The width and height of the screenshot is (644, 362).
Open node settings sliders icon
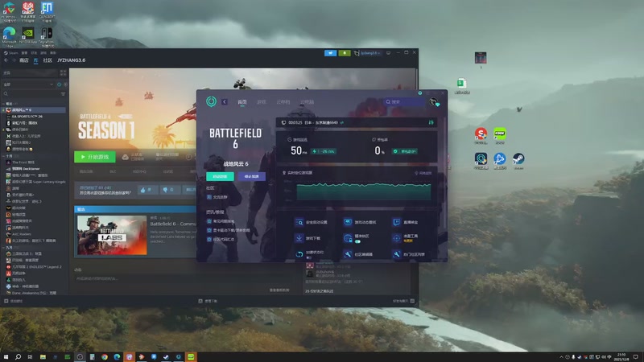431,122
